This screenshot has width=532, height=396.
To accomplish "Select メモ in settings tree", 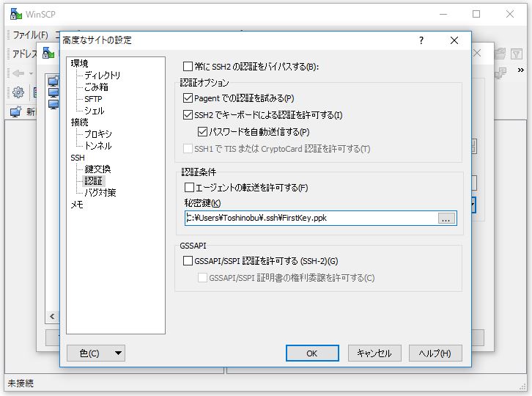I will (77, 205).
